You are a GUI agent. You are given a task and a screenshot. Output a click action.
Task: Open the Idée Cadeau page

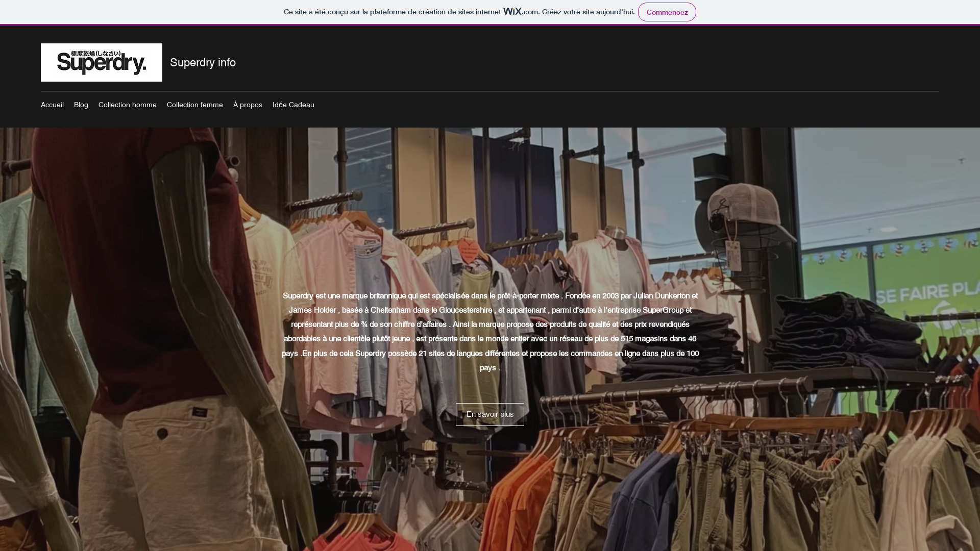293,105
